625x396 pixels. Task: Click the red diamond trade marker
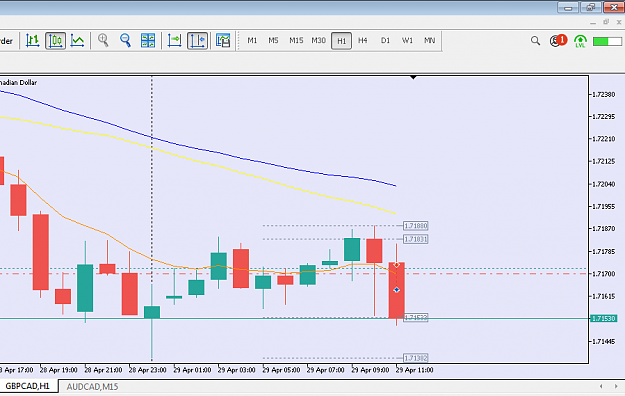(x=397, y=265)
